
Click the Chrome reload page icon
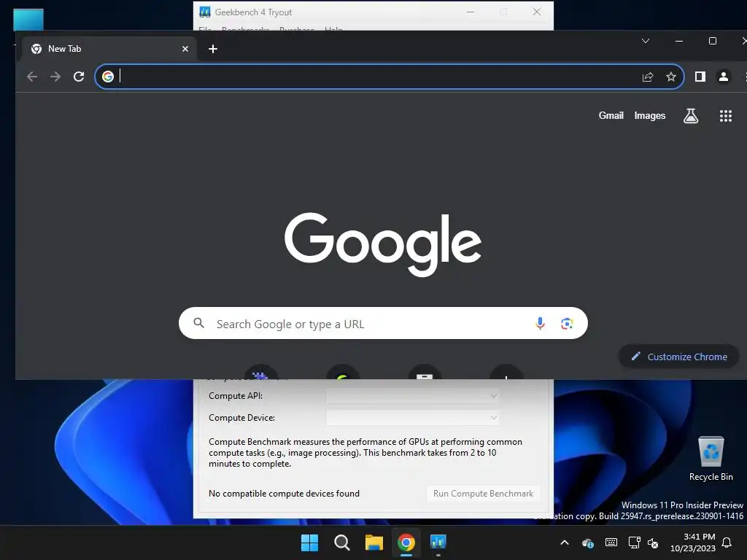(x=79, y=76)
